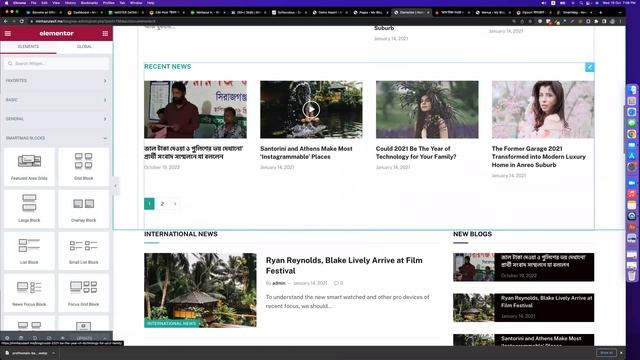This screenshot has height=360, width=640.
Task: Open woman with headdress thumbnail
Action: click(x=427, y=109)
